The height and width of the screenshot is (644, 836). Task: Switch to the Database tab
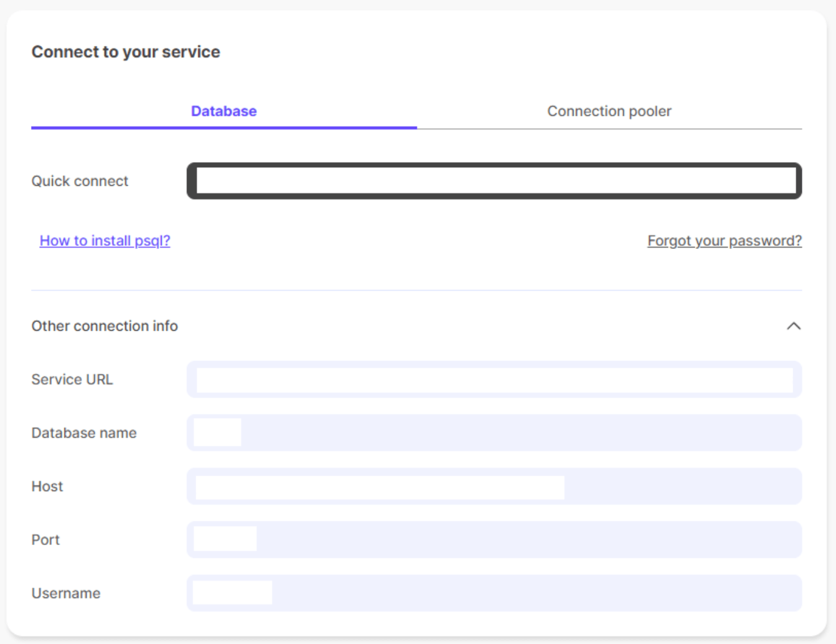coord(224,111)
